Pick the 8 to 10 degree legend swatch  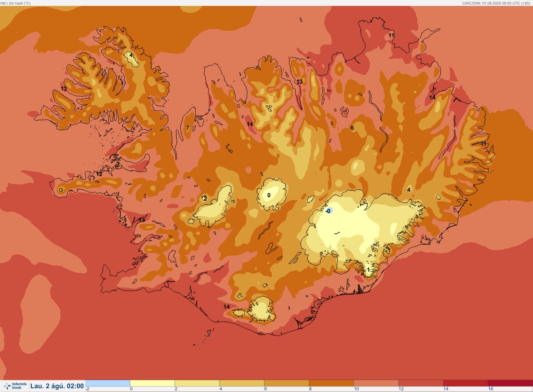click(331, 383)
